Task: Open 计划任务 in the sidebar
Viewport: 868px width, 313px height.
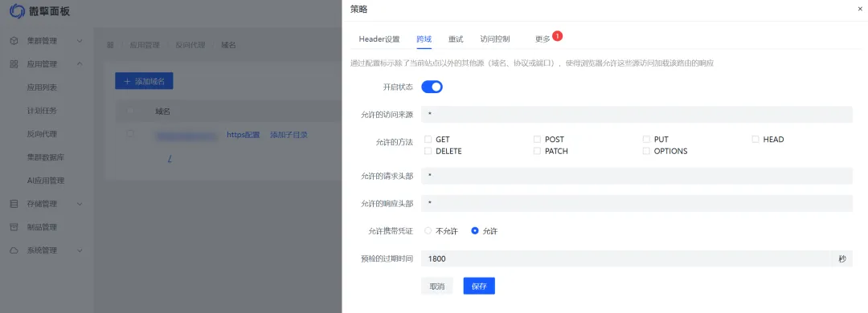Action: [42, 111]
